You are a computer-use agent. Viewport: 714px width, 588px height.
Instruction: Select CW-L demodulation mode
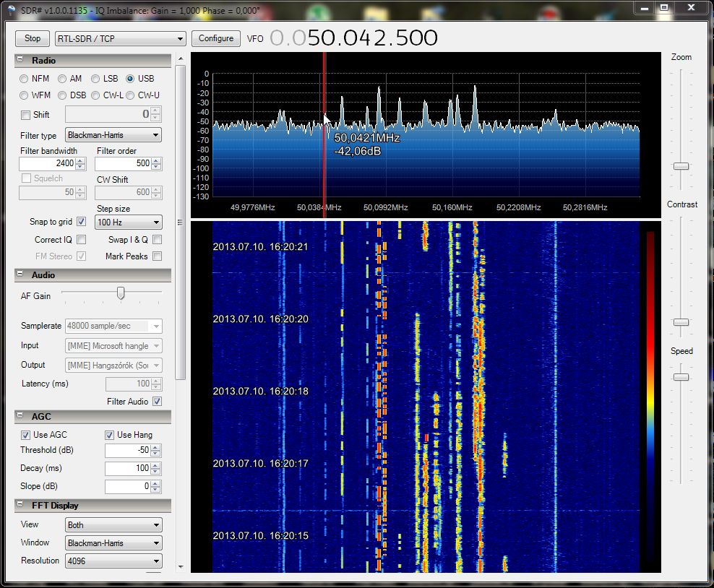[95, 95]
